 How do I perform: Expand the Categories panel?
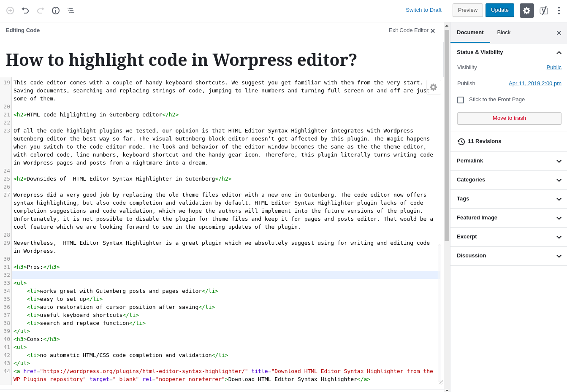(559, 180)
